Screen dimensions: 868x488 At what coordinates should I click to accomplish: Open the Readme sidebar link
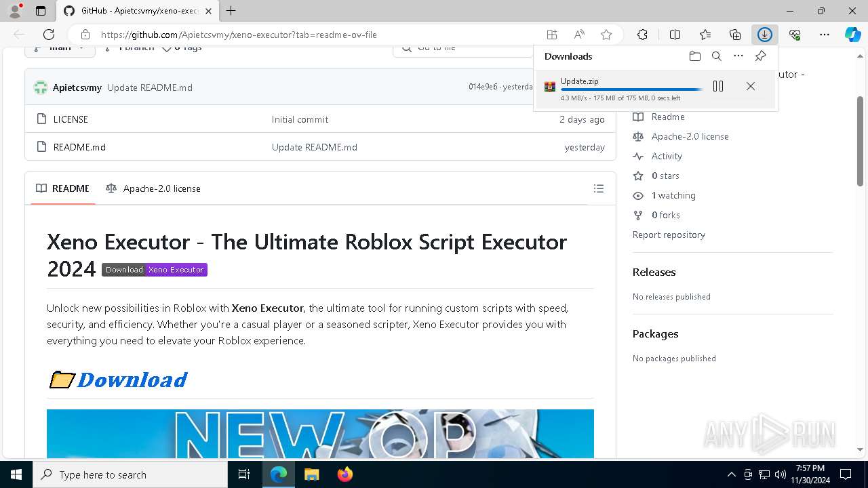pyautogui.click(x=659, y=117)
